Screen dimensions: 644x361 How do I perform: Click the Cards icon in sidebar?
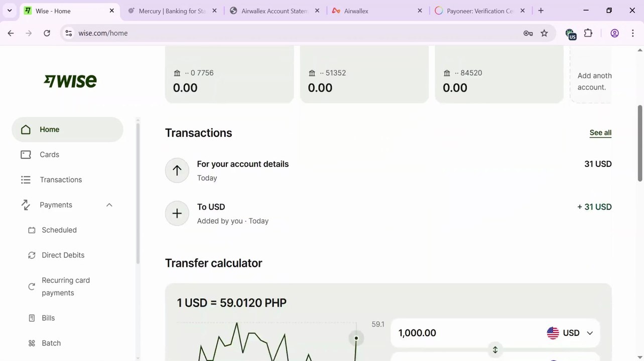26,154
